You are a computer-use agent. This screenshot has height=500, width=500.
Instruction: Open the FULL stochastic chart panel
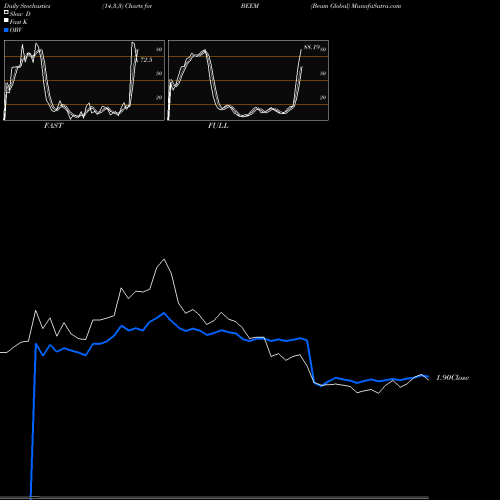248,80
